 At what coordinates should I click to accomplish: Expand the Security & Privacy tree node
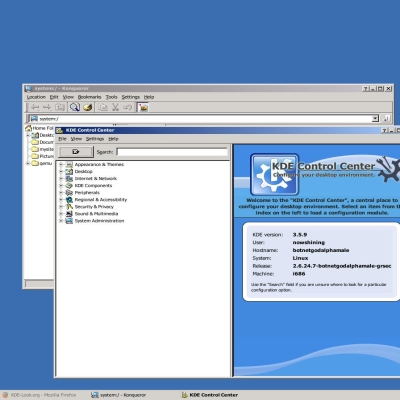click(x=61, y=206)
